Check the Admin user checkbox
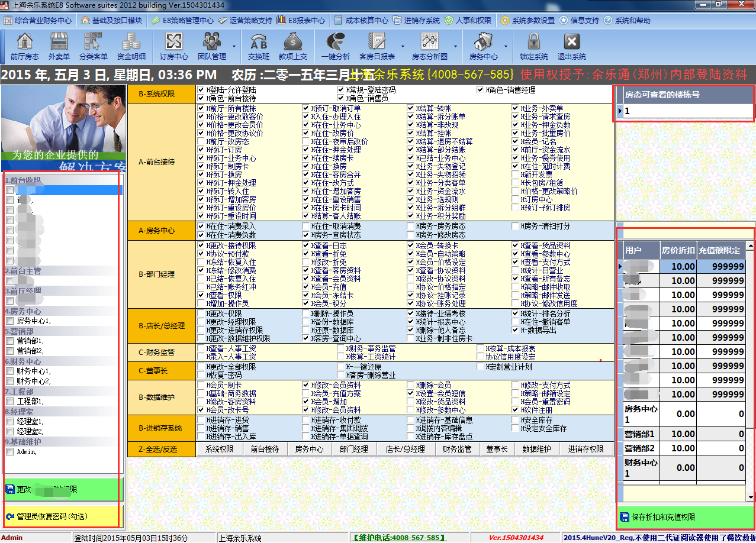The width and height of the screenshot is (756, 543). pyautogui.click(x=9, y=452)
